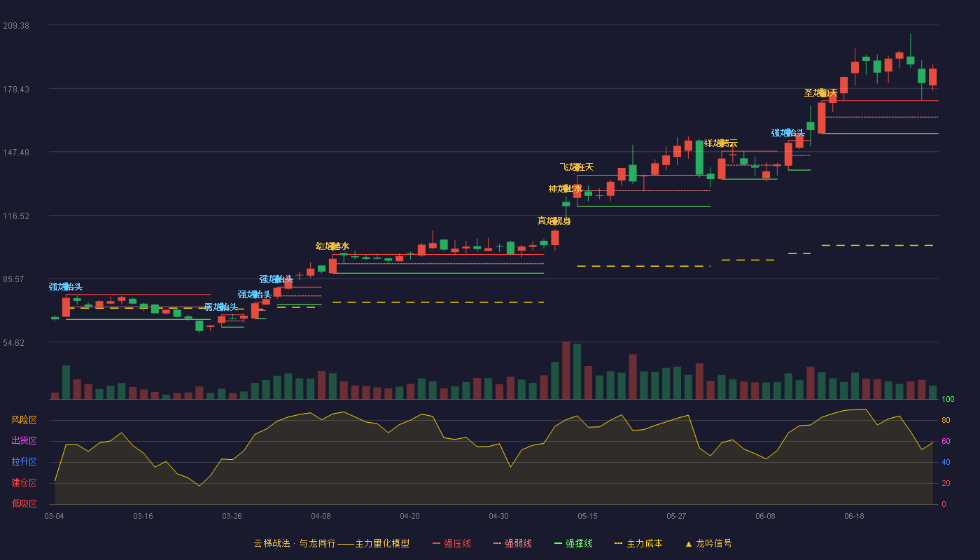
Task: Click the 209.38 price axis label
Action: (16, 26)
